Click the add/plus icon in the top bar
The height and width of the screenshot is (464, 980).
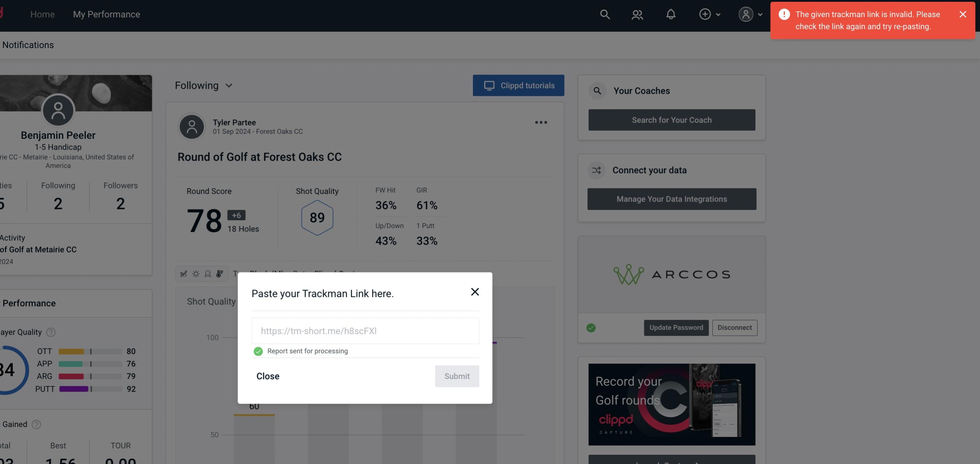(704, 14)
